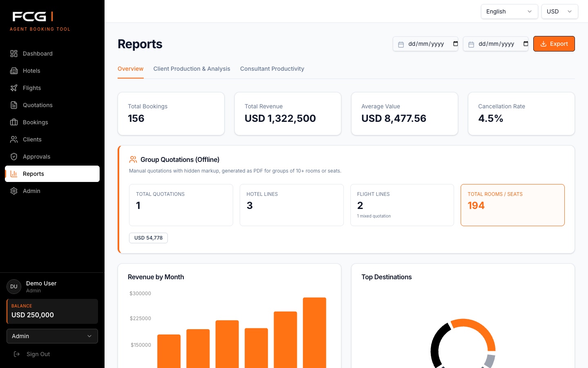
Task: Click the Total Bookings card
Action: pyautogui.click(x=171, y=114)
